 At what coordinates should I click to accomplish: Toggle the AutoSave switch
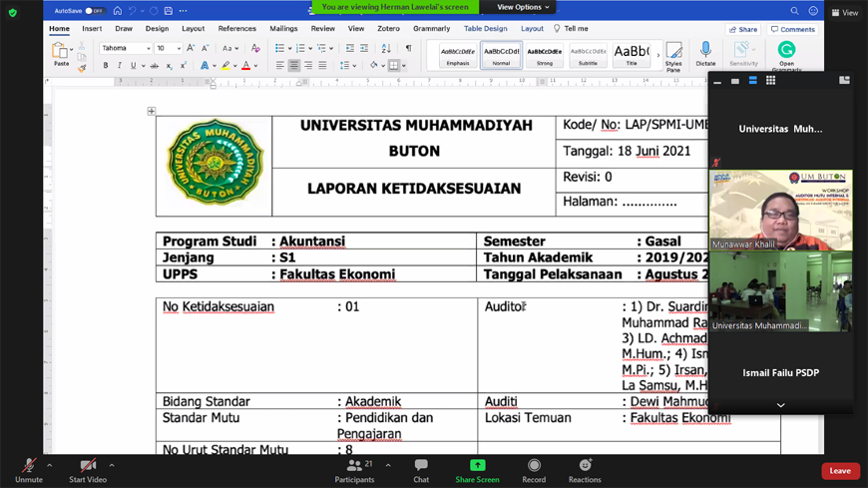click(95, 11)
